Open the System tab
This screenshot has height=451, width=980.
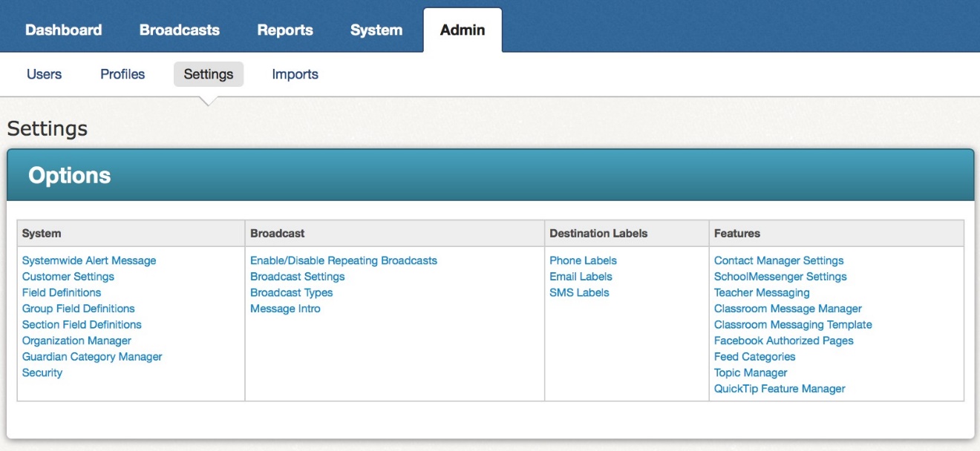tap(376, 30)
